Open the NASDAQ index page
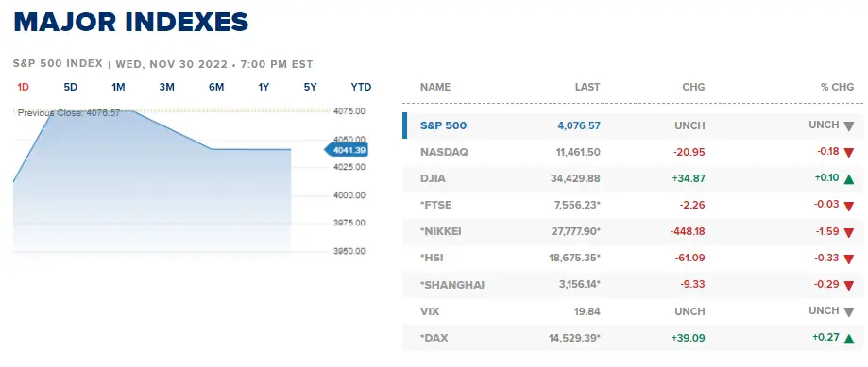This screenshot has height=367, width=868. [x=444, y=152]
